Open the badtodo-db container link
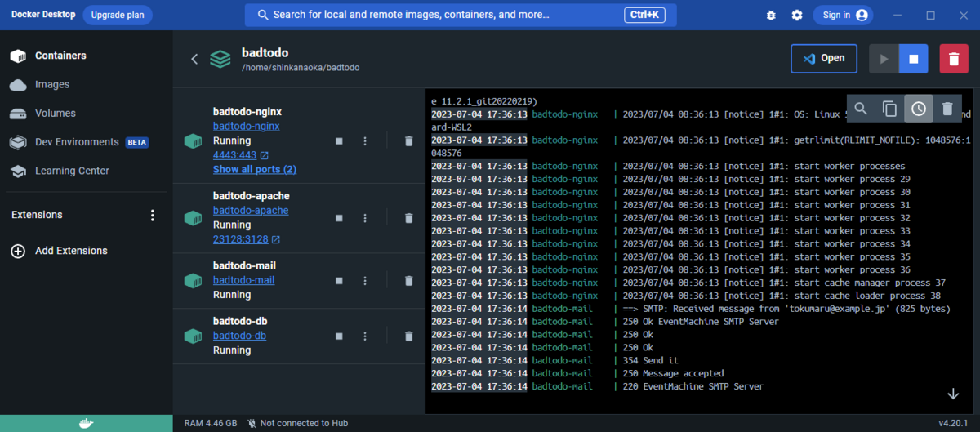The height and width of the screenshot is (432, 980). (240, 336)
